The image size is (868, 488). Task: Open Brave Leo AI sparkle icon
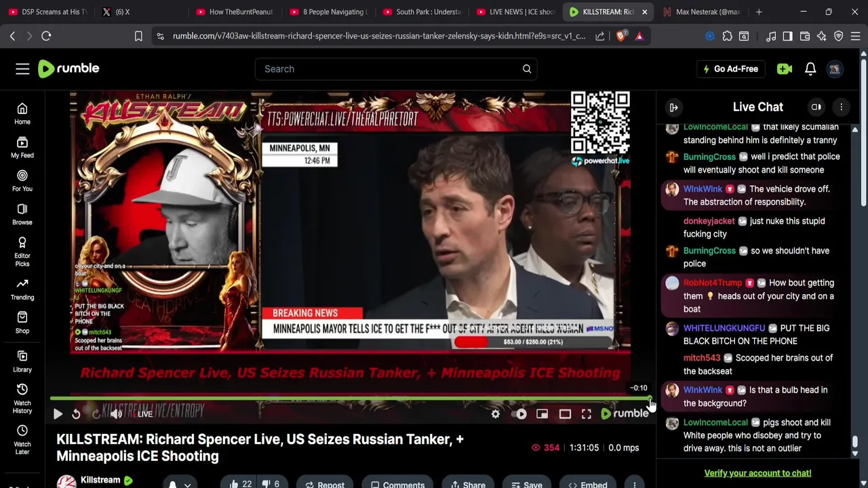point(822,36)
